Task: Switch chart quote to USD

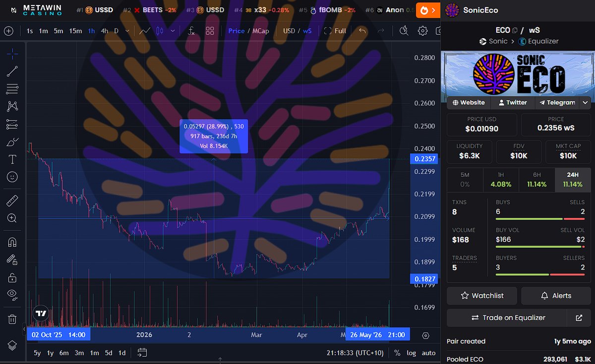Action: coord(289,31)
